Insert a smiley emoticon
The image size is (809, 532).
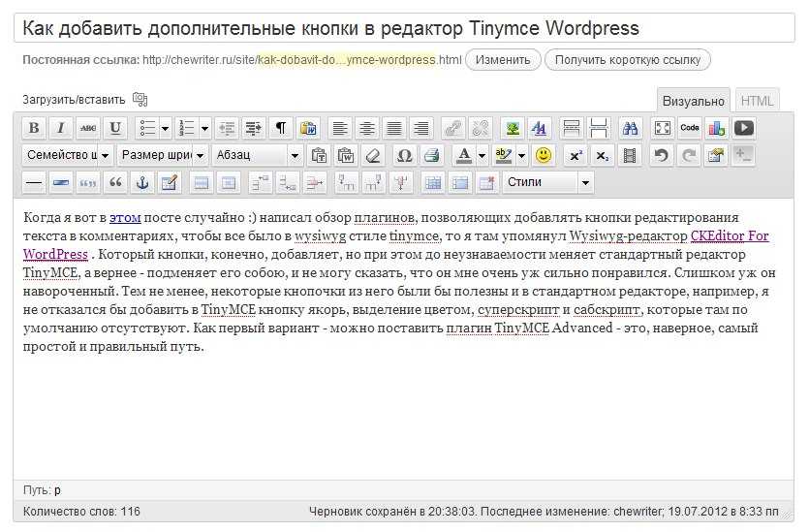tap(543, 155)
